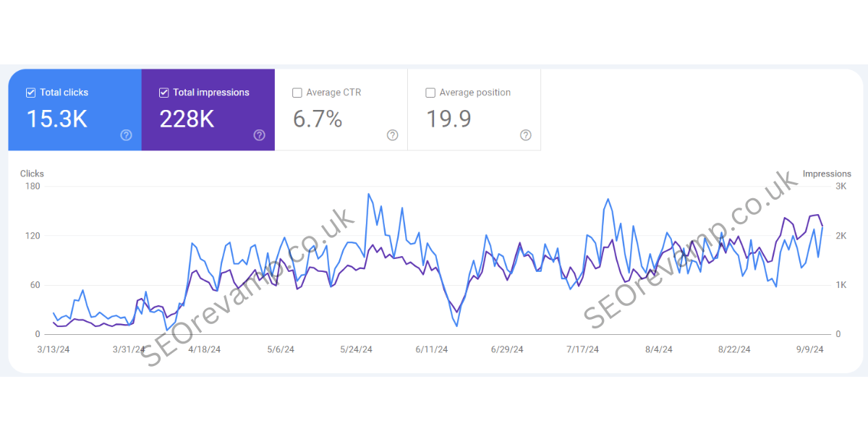Click the Impressions axis title
The width and height of the screenshot is (868, 434).
point(827,174)
